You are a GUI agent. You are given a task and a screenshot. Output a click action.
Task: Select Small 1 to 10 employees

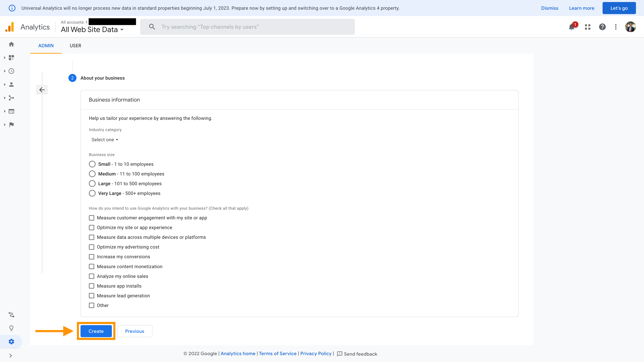[92, 164]
